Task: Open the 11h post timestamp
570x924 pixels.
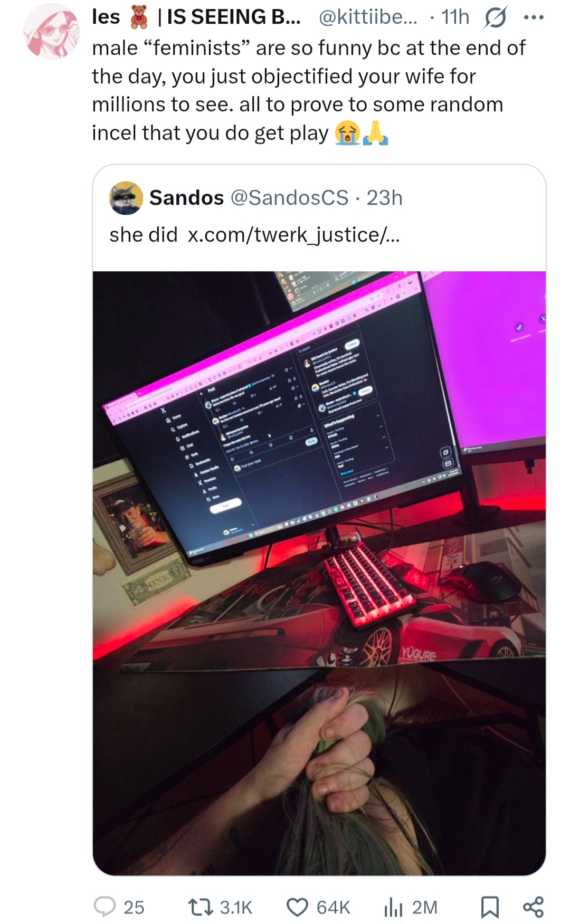Action: 455,17
